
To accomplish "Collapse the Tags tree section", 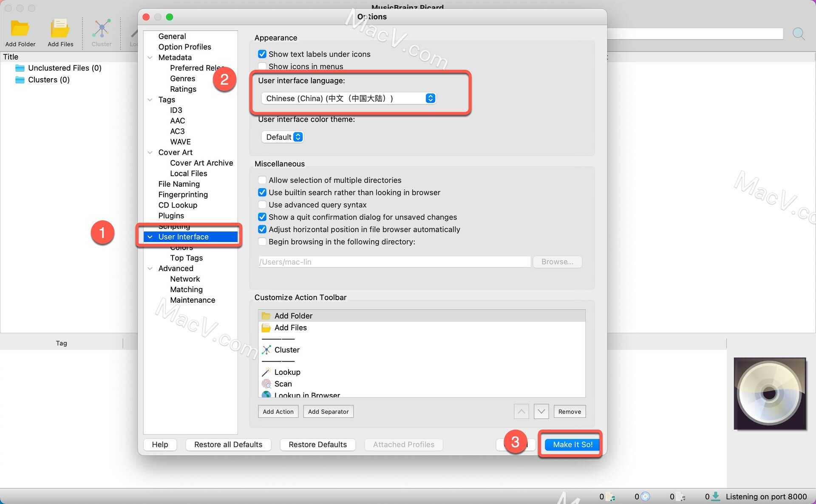I will coord(150,100).
